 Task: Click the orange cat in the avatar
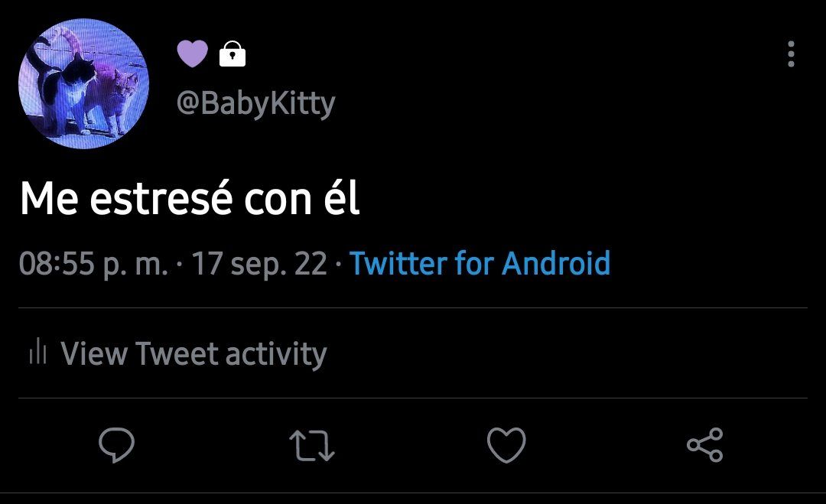point(112,97)
